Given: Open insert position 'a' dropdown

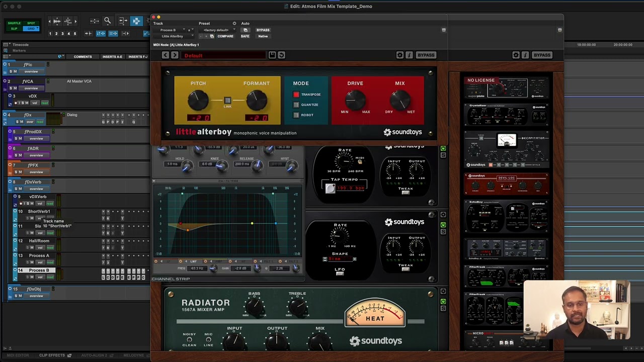Looking at the screenshot, I should pos(190,30).
